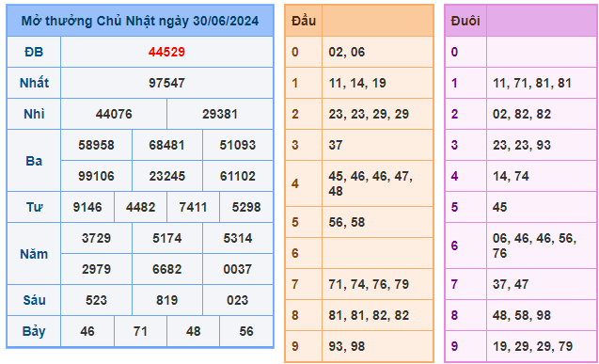The image size is (599, 364).
Task: Click the Tư number 4482
Action: pos(141,207)
